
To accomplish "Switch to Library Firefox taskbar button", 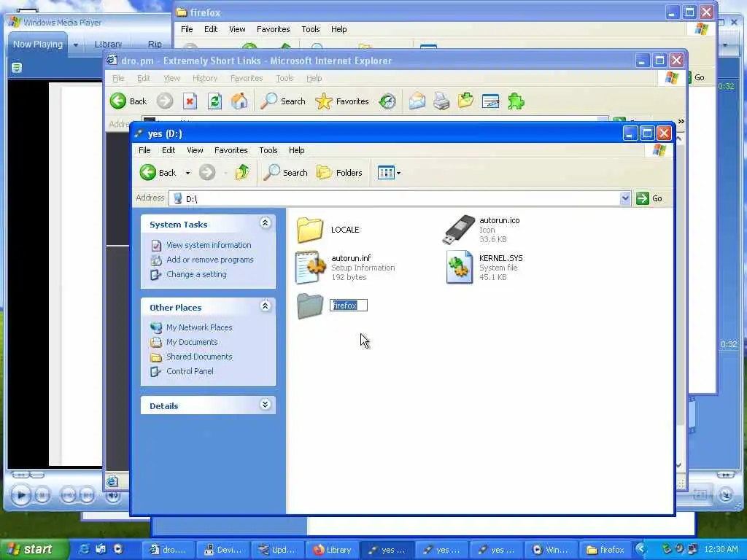I will tap(333, 550).
